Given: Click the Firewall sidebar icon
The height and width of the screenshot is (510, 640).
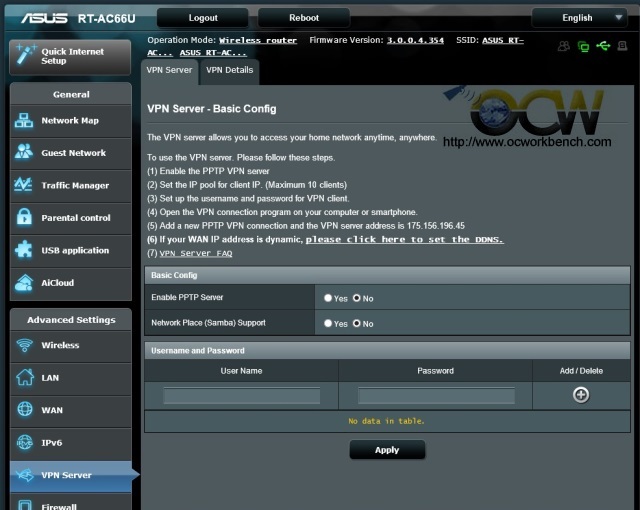Looking at the screenshot, I should tap(25, 506).
